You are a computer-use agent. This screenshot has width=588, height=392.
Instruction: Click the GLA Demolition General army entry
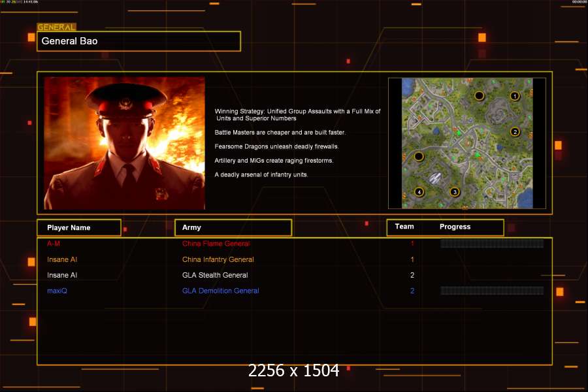click(220, 291)
